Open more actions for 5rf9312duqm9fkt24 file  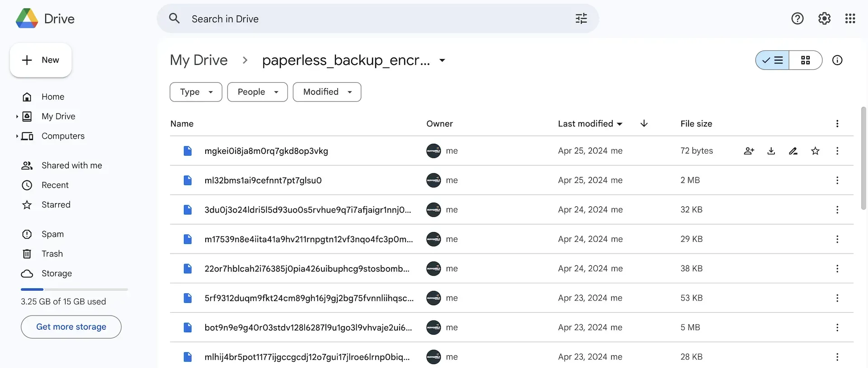837,298
